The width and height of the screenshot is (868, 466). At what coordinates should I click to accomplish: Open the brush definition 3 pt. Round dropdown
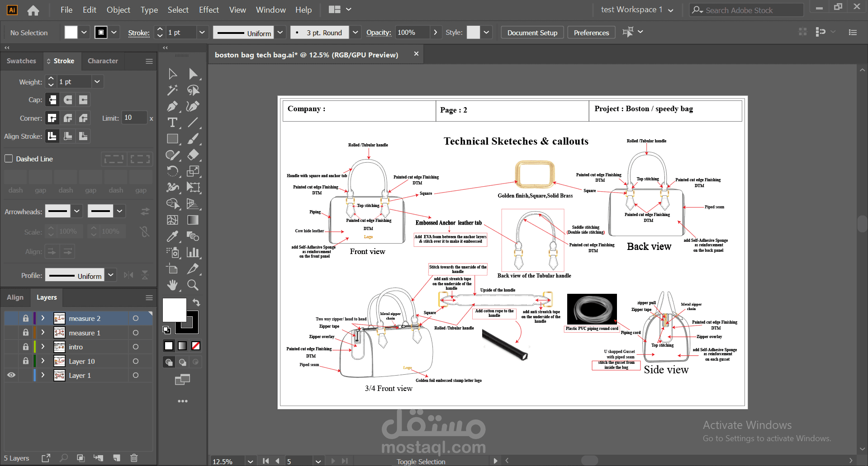point(355,33)
